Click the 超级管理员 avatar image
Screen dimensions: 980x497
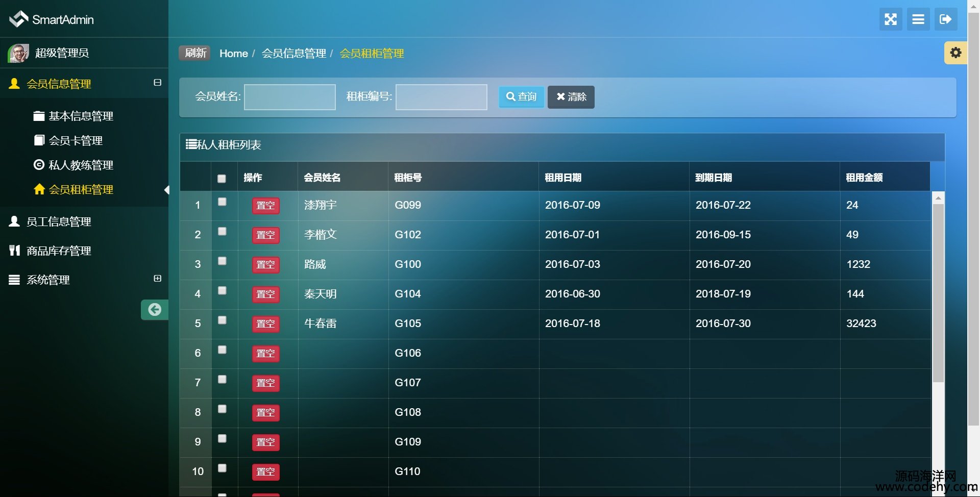18,53
